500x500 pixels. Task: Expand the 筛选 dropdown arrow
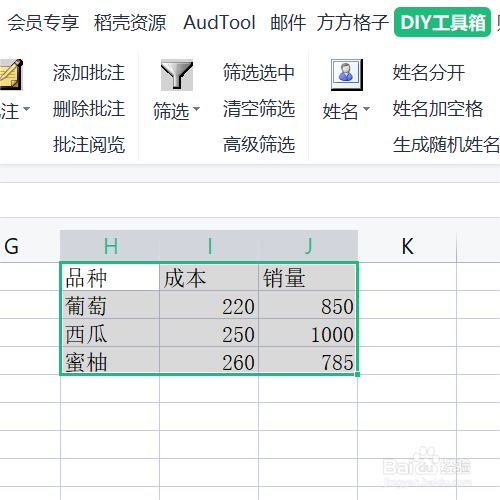(x=197, y=109)
